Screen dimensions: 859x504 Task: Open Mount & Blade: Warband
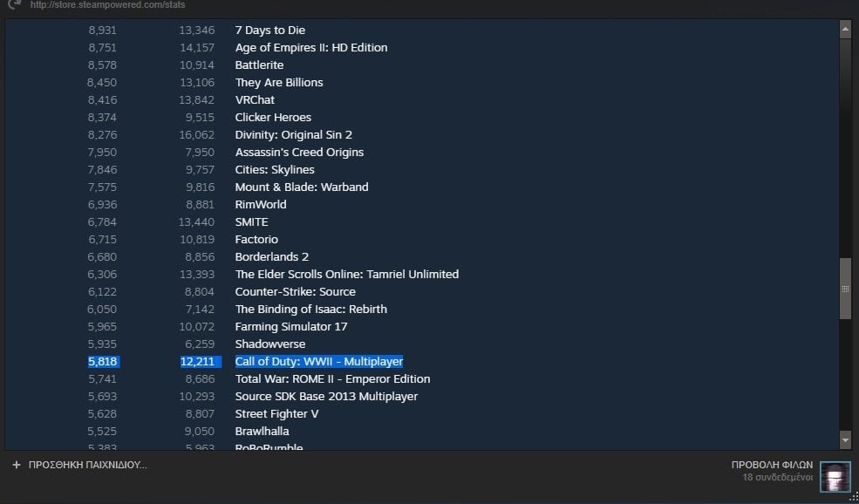302,187
